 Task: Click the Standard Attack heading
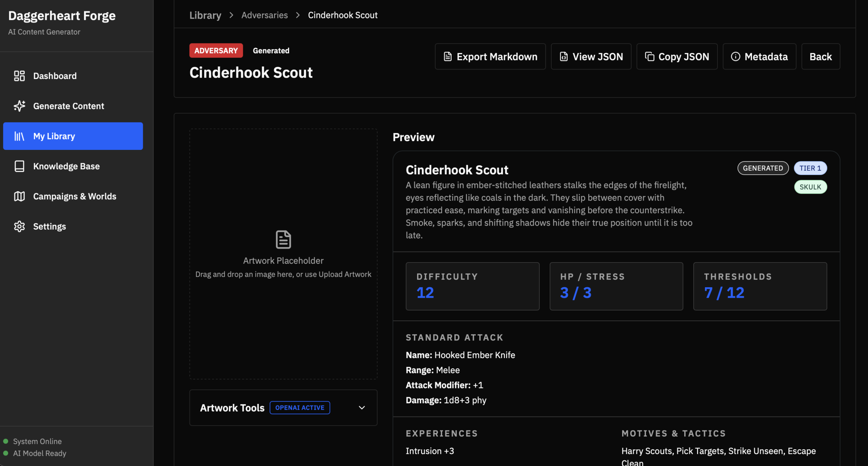point(454,337)
